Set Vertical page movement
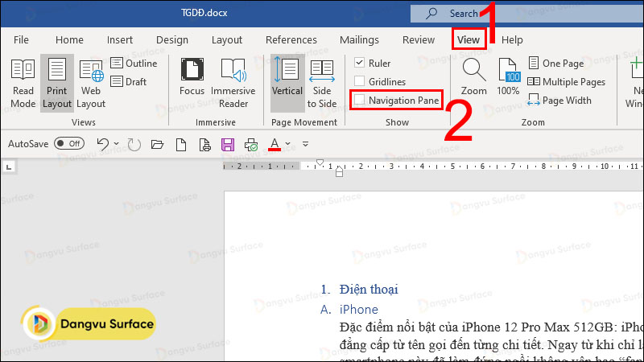The image size is (644, 362). coord(287,84)
